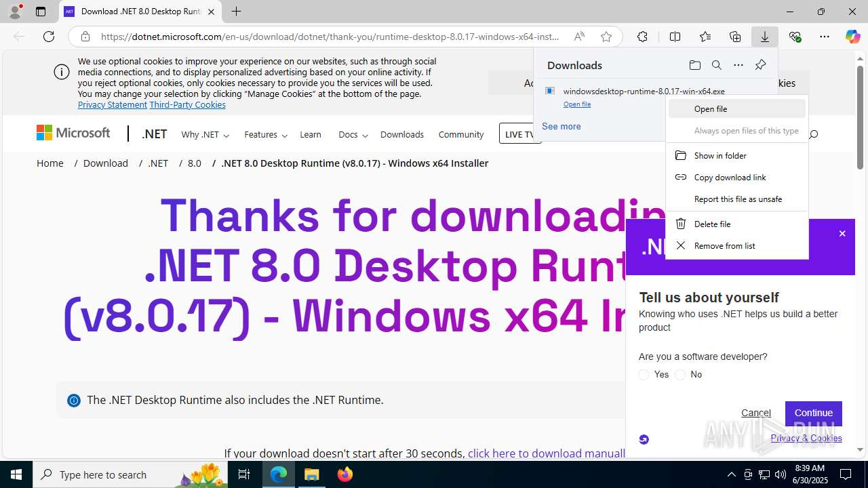The height and width of the screenshot is (488, 868).
Task: Open the tab actions menu icon
Action: tap(41, 12)
